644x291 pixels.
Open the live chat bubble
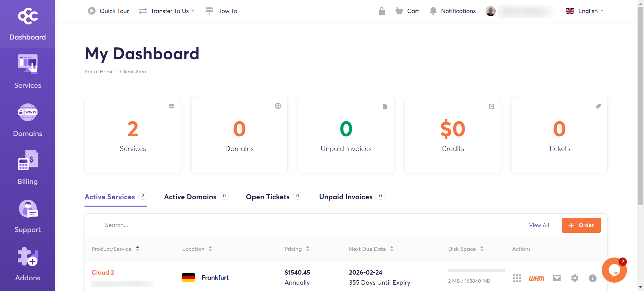pyautogui.click(x=614, y=270)
